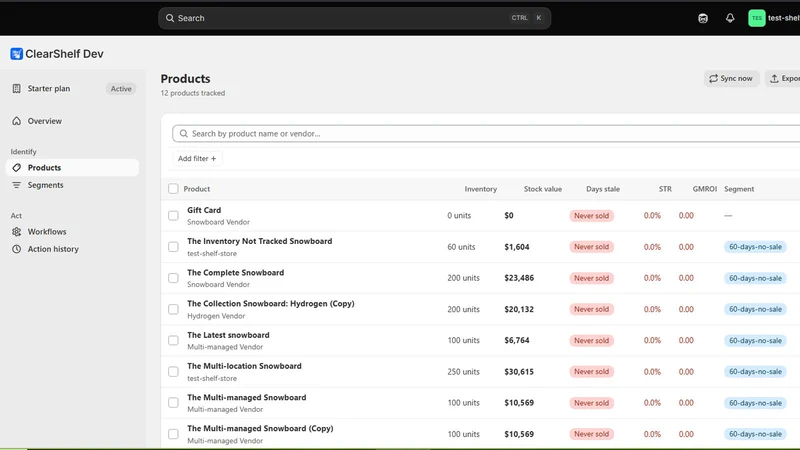Viewport: 800px width, 450px height.
Task: Click the Product column header
Action: tap(197, 189)
